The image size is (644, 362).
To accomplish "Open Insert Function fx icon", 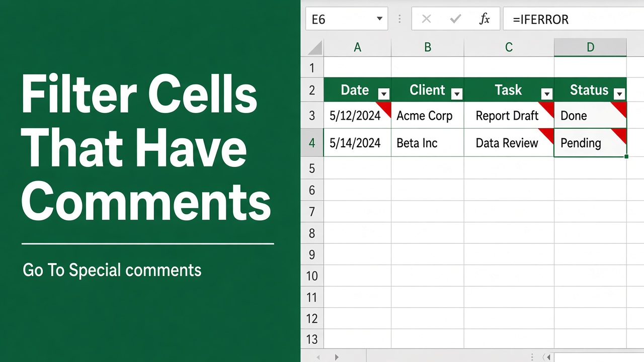I will pos(484,19).
